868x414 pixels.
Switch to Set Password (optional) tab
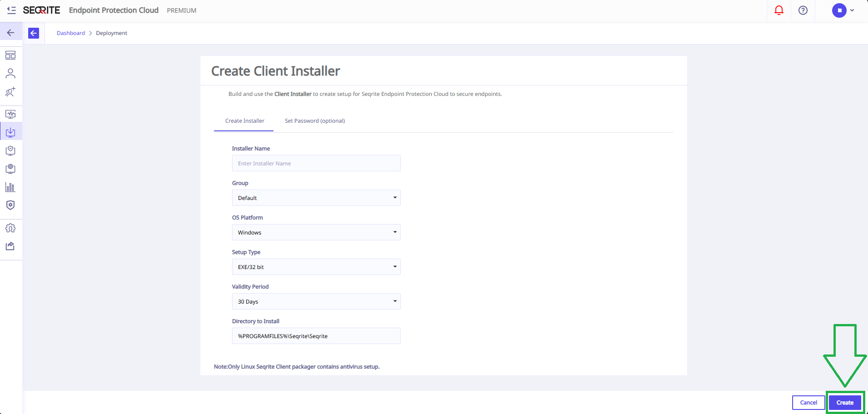click(315, 121)
